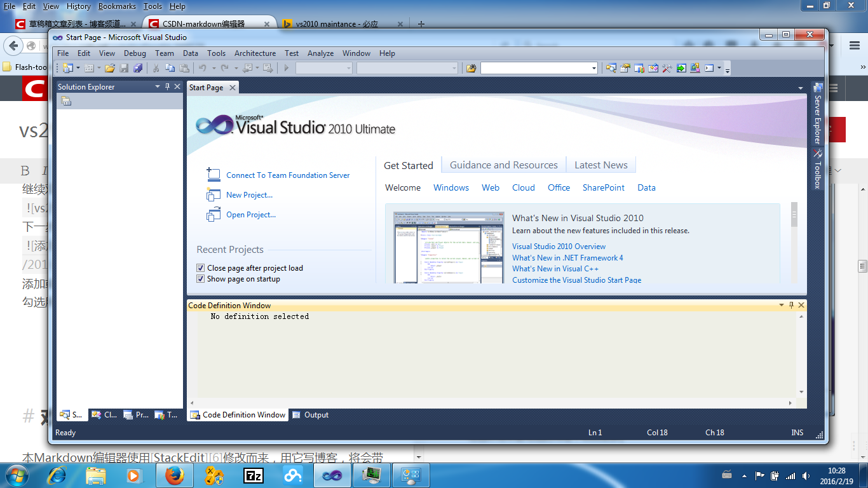Open the Toolbox from the right sidebar
This screenshot has height=488, width=868.
pos(816,178)
